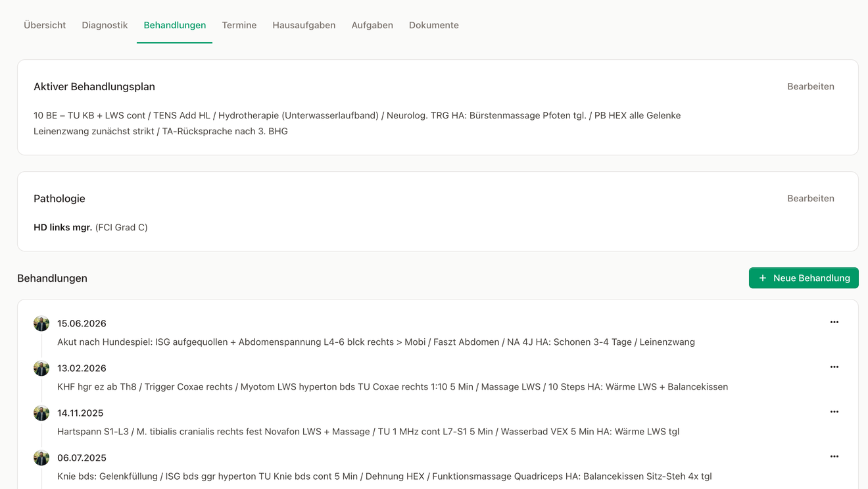The height and width of the screenshot is (489, 868).
Task: Open the 15.06.2026 treatment entry text
Action: click(x=376, y=342)
